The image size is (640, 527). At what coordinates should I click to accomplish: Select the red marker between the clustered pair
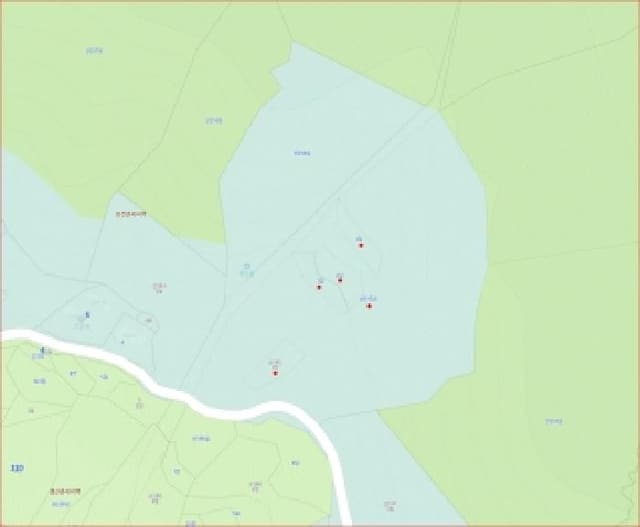(340, 280)
